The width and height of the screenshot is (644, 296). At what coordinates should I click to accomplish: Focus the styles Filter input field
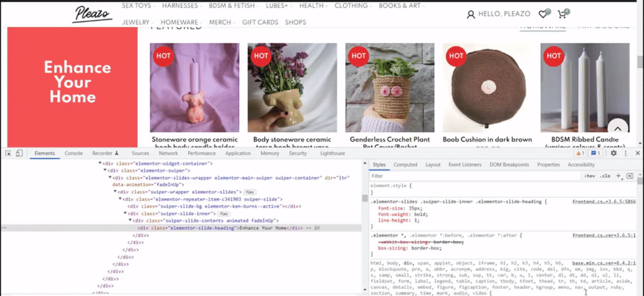point(475,176)
